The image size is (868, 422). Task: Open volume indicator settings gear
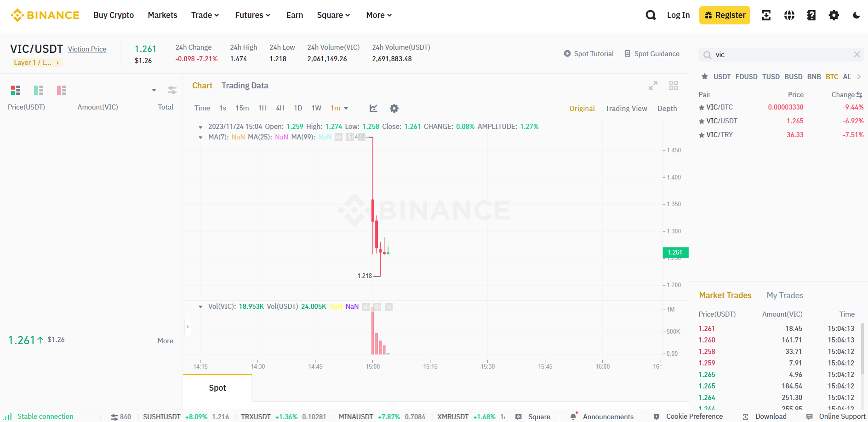click(377, 306)
